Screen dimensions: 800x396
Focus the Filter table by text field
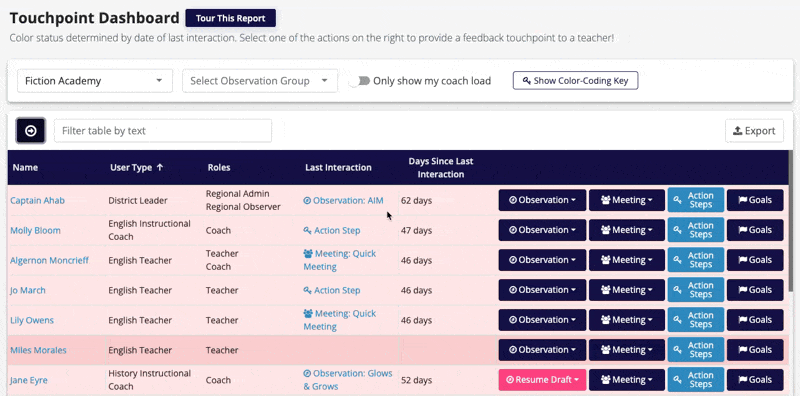pyautogui.click(x=163, y=131)
